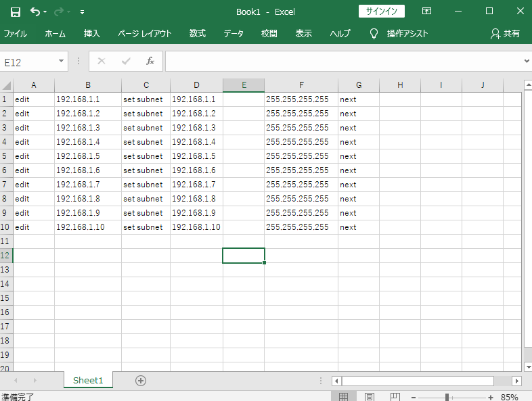Click the Save icon in title bar
The width and height of the screenshot is (532, 401).
[x=15, y=11]
